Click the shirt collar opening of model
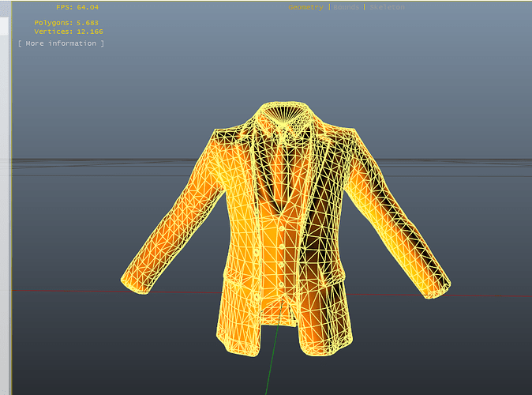Screen dimensions: 532x395 click(x=286, y=112)
